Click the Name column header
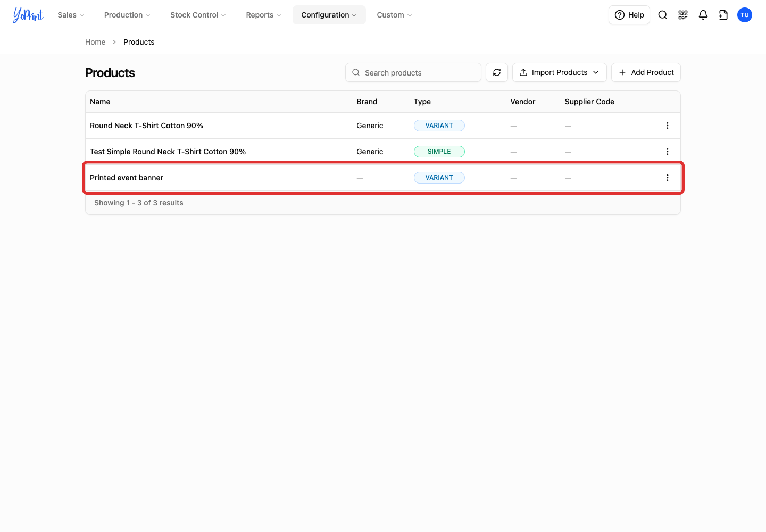Screen dimensions: 766x532 (x=100, y=102)
